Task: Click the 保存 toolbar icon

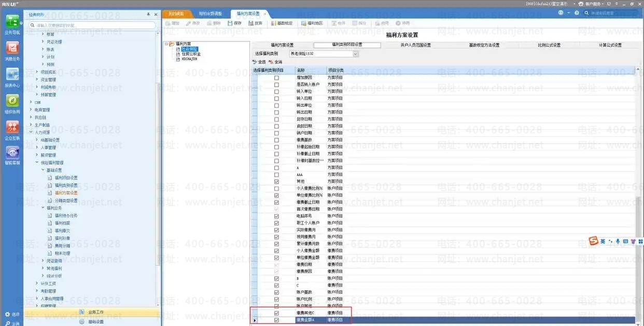Action: (234, 23)
